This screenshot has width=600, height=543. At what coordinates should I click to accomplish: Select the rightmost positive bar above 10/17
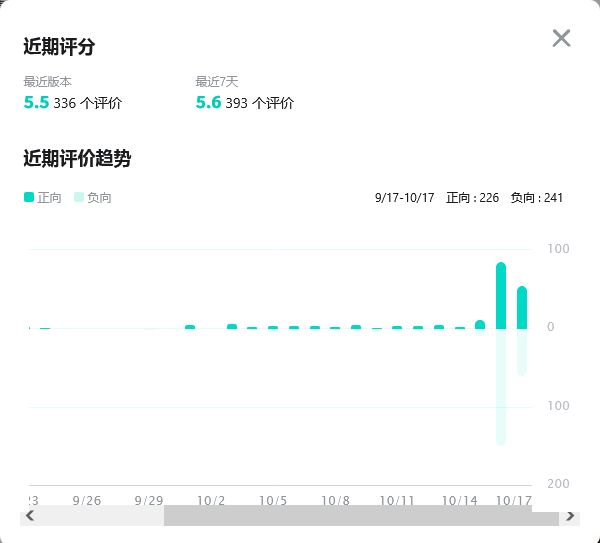(x=522, y=308)
